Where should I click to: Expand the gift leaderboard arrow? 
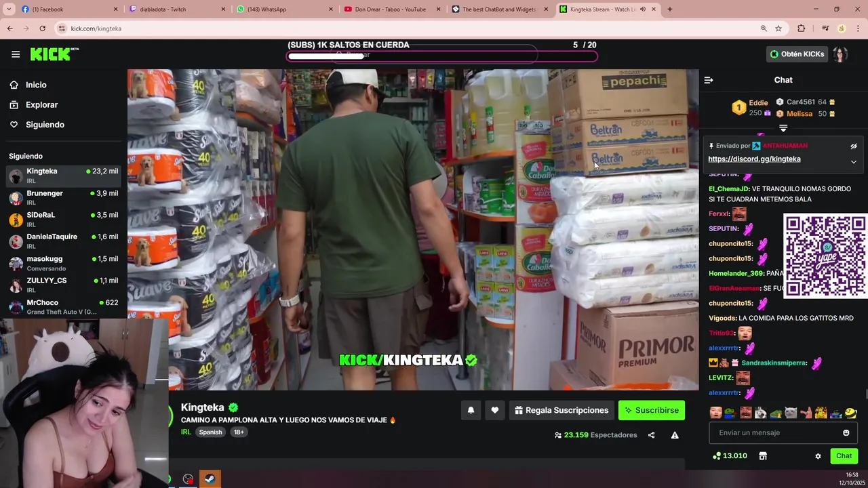click(x=783, y=128)
